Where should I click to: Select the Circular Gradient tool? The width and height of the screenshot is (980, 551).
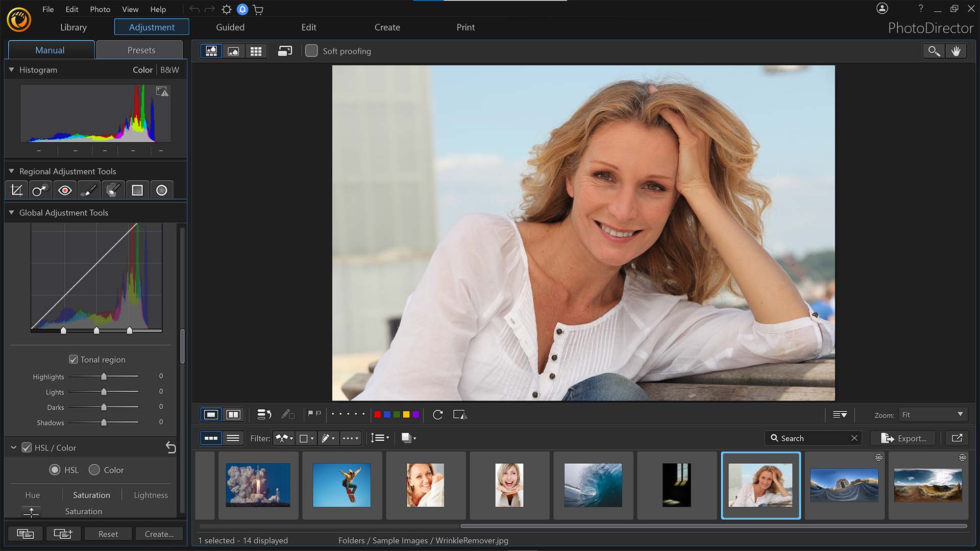[161, 190]
